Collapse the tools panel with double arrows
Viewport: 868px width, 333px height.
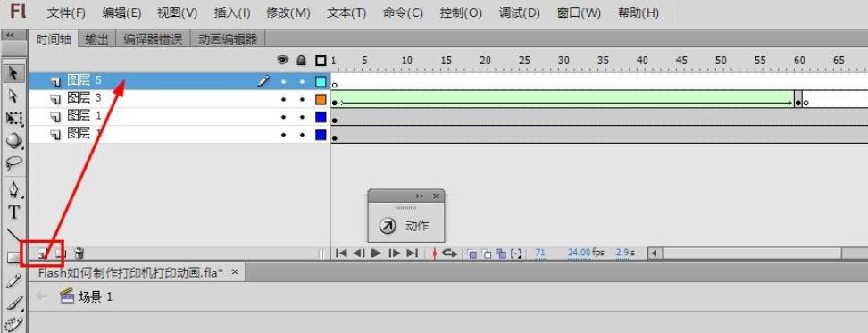pos(10,35)
